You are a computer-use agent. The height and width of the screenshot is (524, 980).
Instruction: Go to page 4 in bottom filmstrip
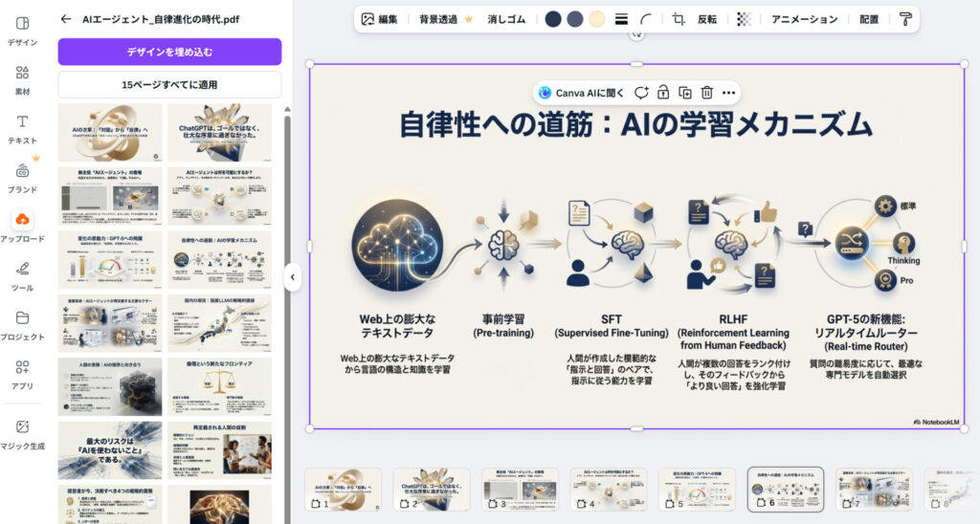pos(609,490)
